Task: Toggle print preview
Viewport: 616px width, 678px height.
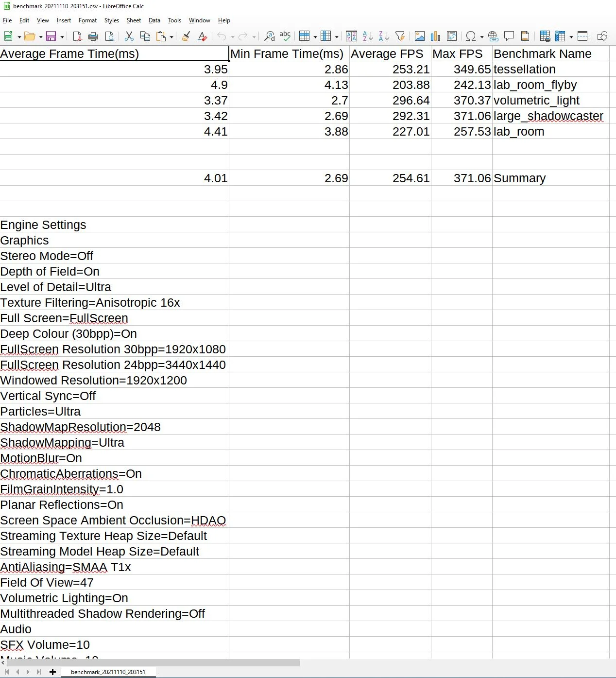Action: point(110,36)
